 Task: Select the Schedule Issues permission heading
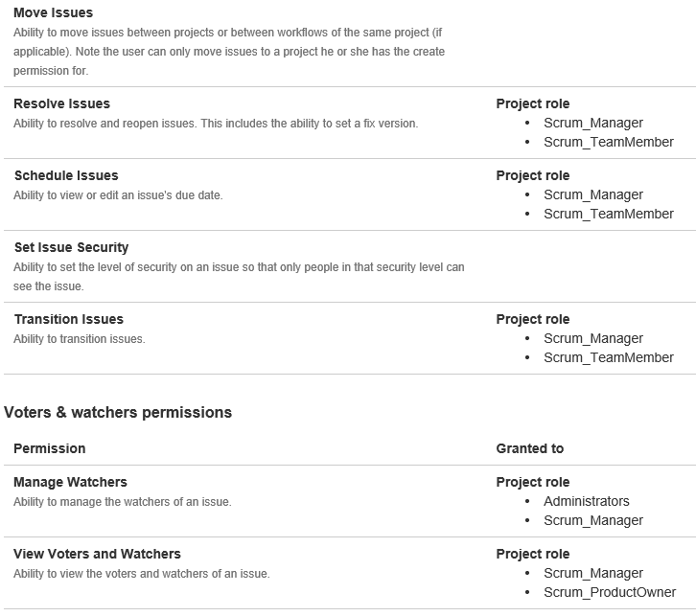(x=66, y=175)
